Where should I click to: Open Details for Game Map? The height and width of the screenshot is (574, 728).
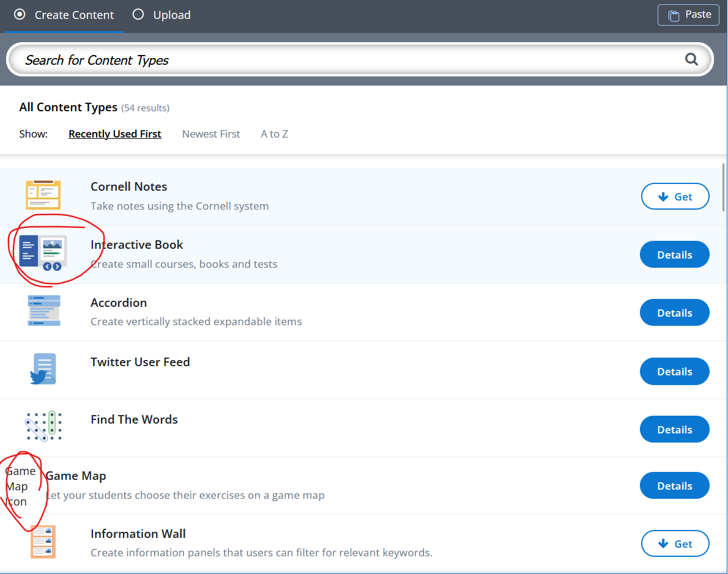[674, 486]
